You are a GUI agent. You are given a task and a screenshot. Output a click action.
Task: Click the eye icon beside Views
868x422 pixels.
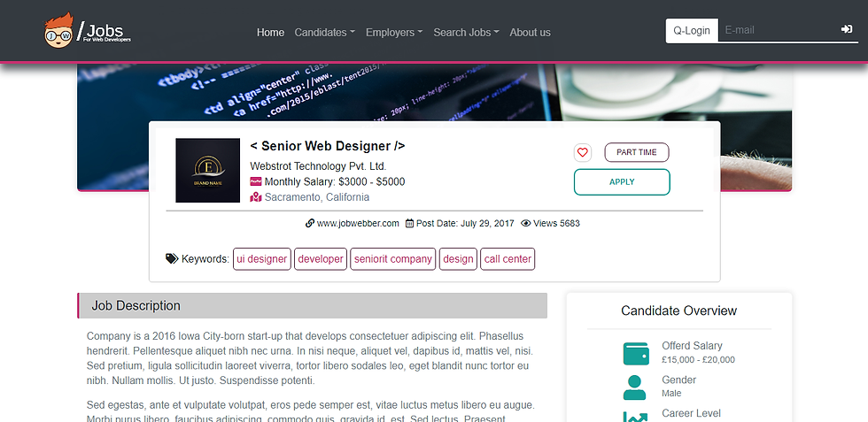point(526,224)
